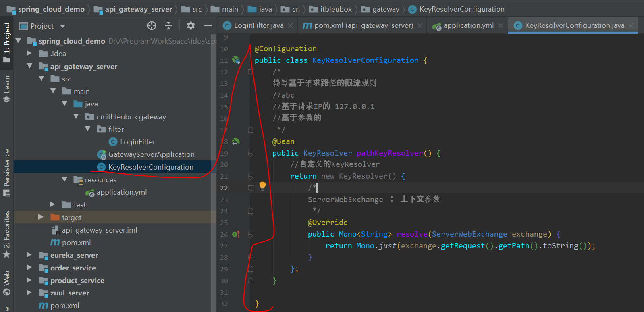Open the project panel settings gear
The height and width of the screenshot is (312, 644).
(191, 26)
